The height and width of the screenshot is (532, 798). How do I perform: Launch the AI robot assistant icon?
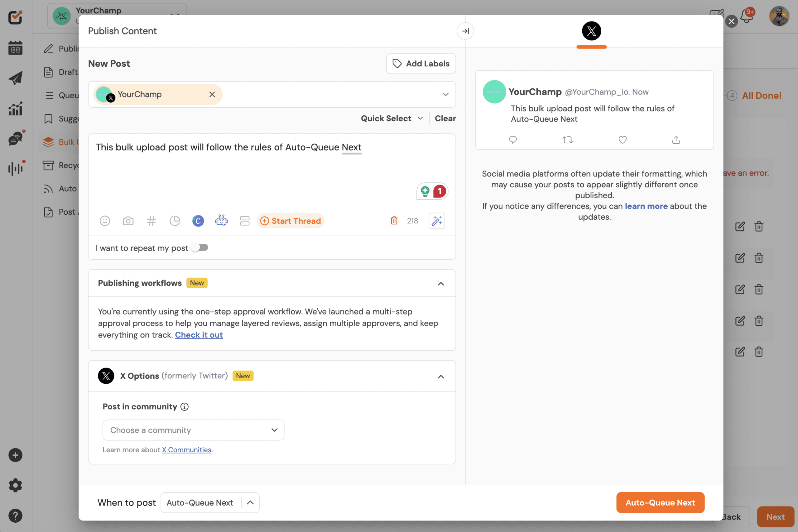coord(221,221)
